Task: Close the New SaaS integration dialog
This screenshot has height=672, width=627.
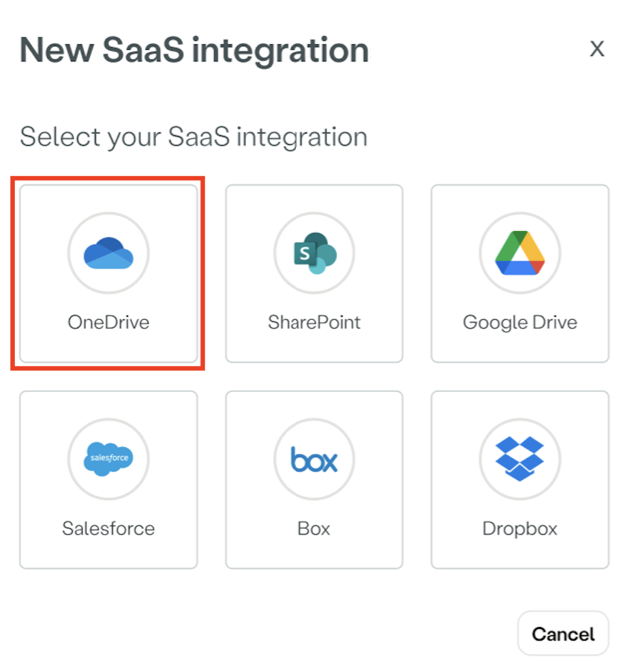Action: point(597,49)
